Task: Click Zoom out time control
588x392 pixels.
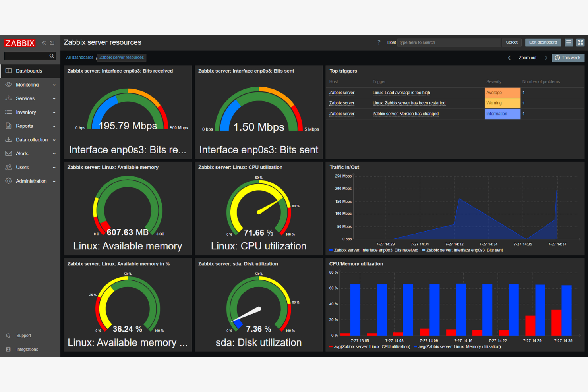Action: (x=527, y=58)
